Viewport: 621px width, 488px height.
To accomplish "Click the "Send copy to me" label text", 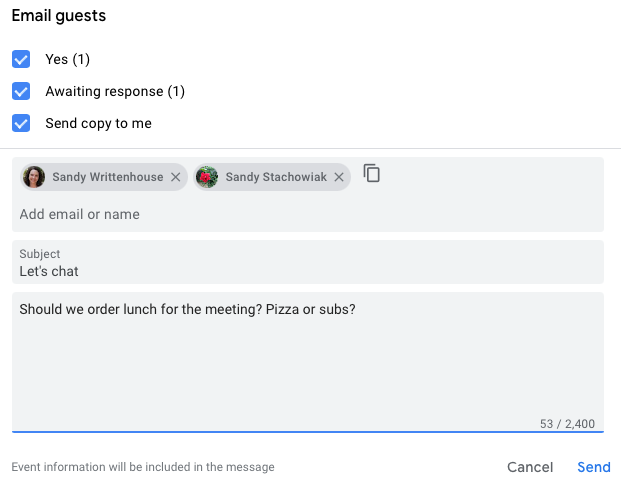I will point(98,124).
